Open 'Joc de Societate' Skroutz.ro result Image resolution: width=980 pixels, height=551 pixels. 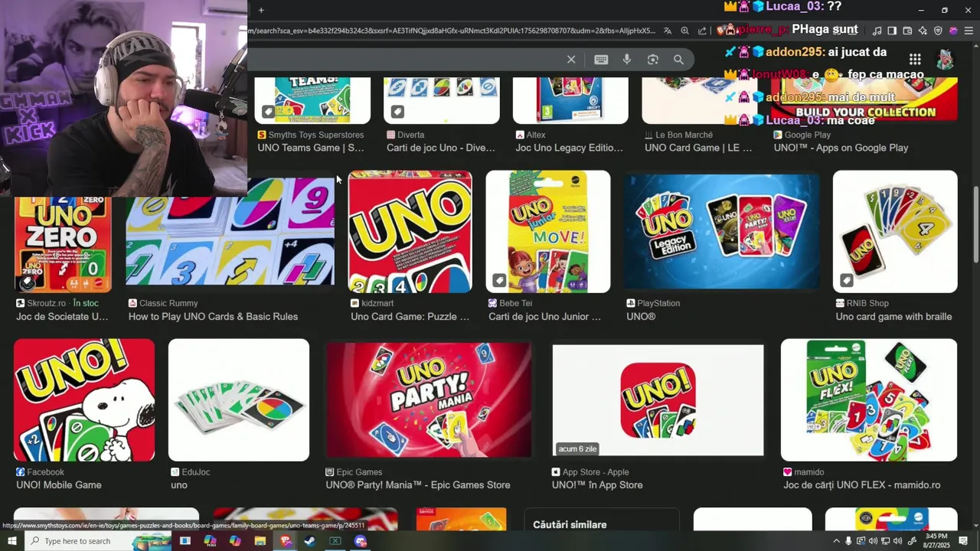click(x=62, y=316)
